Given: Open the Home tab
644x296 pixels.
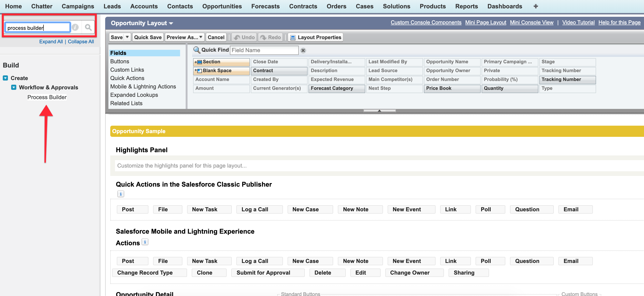Looking at the screenshot, I should click(13, 6).
